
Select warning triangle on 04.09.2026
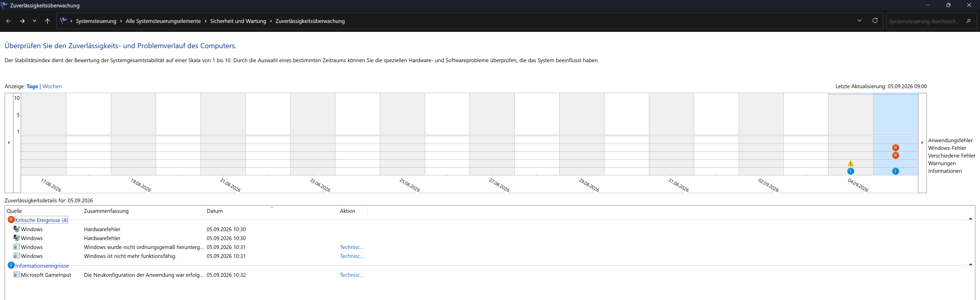tap(851, 163)
